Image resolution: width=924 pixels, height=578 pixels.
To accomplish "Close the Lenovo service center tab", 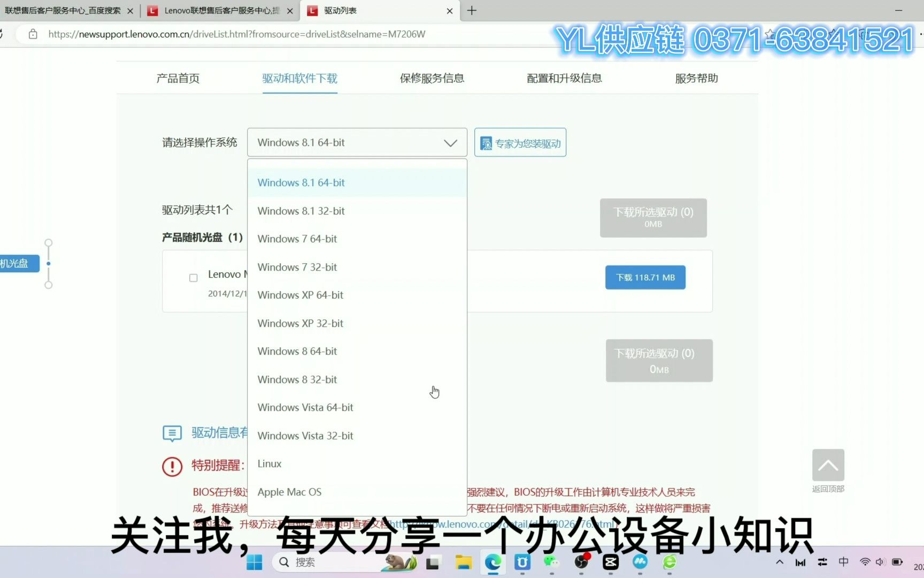I will pyautogui.click(x=290, y=11).
